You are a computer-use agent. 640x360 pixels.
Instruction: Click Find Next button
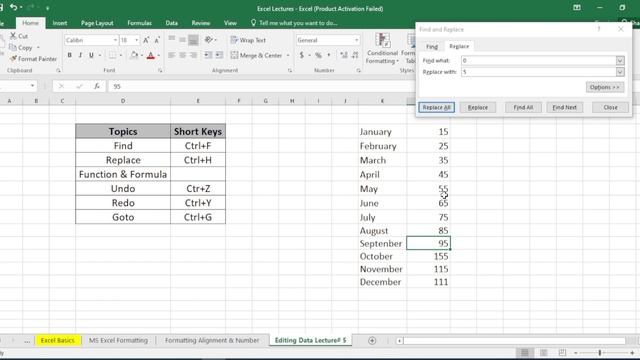[x=564, y=107]
